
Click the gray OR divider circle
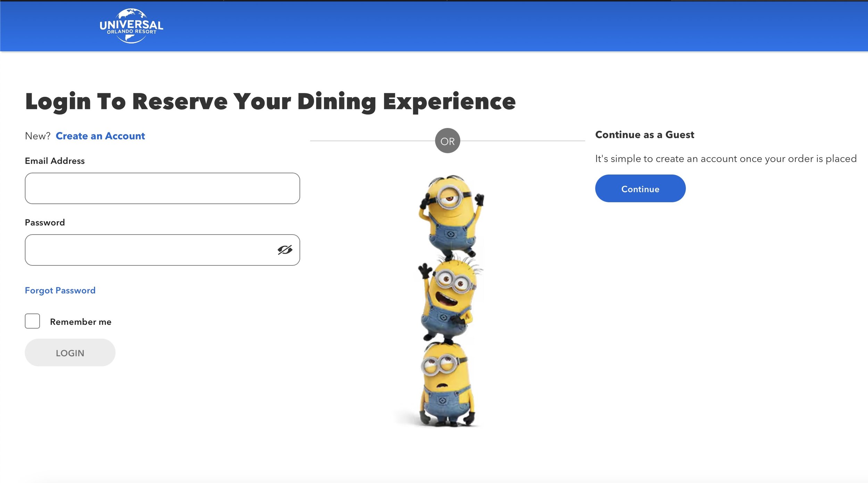[448, 141]
